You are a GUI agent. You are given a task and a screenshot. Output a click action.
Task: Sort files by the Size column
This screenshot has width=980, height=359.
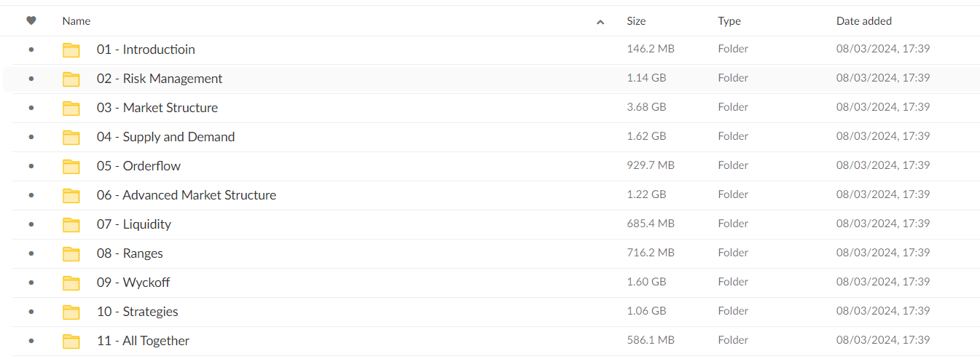(x=636, y=21)
